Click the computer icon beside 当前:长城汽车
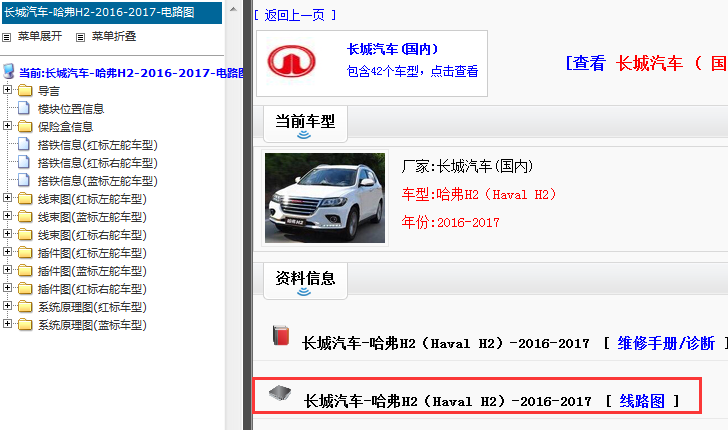The image size is (728, 430). click(8, 72)
